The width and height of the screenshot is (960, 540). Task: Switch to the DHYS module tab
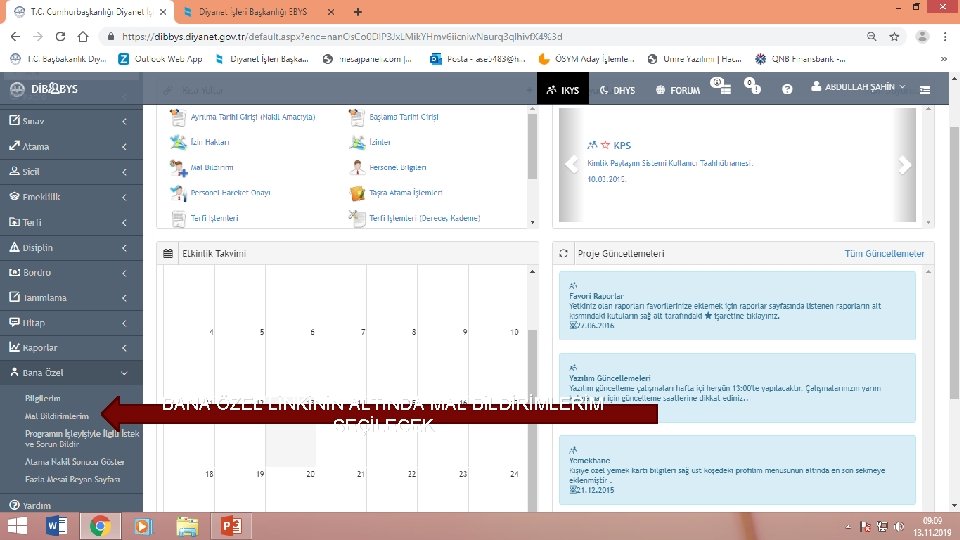click(x=617, y=89)
